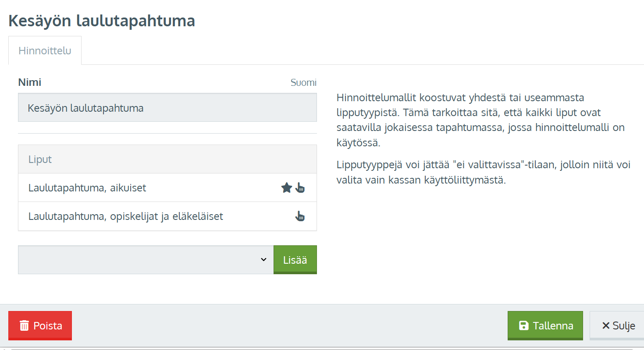
Task: Close the dialog with Sulje text
Action: [x=624, y=325]
